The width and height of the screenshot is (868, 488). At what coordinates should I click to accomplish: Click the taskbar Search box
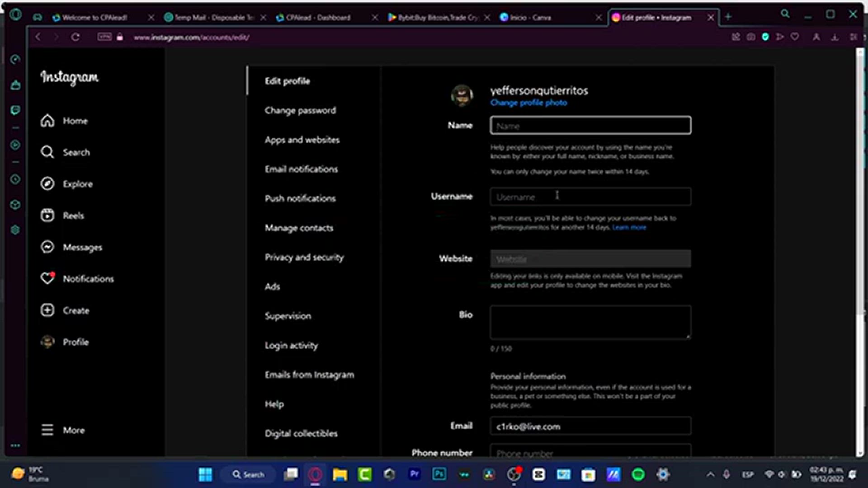click(x=248, y=474)
